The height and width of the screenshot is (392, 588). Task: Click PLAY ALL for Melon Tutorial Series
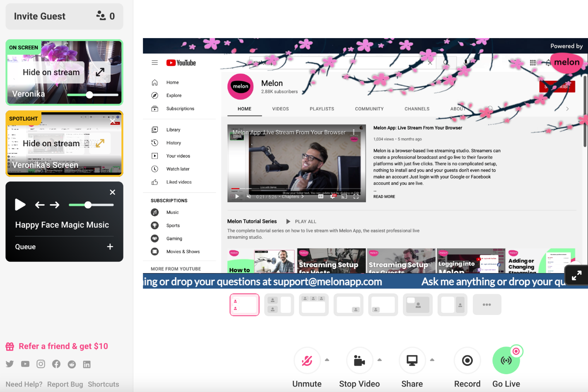301,222
